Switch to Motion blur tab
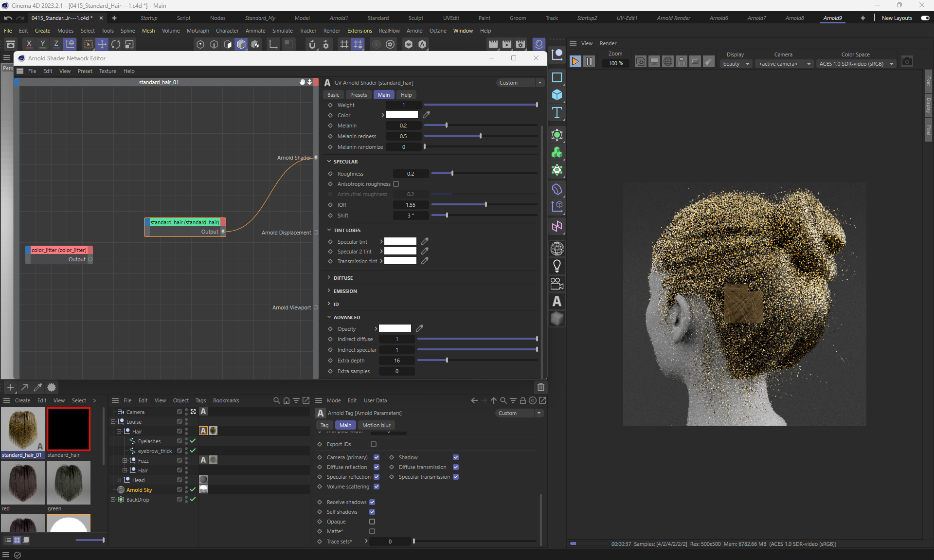Screen dimensions: 934x560 click(376, 425)
